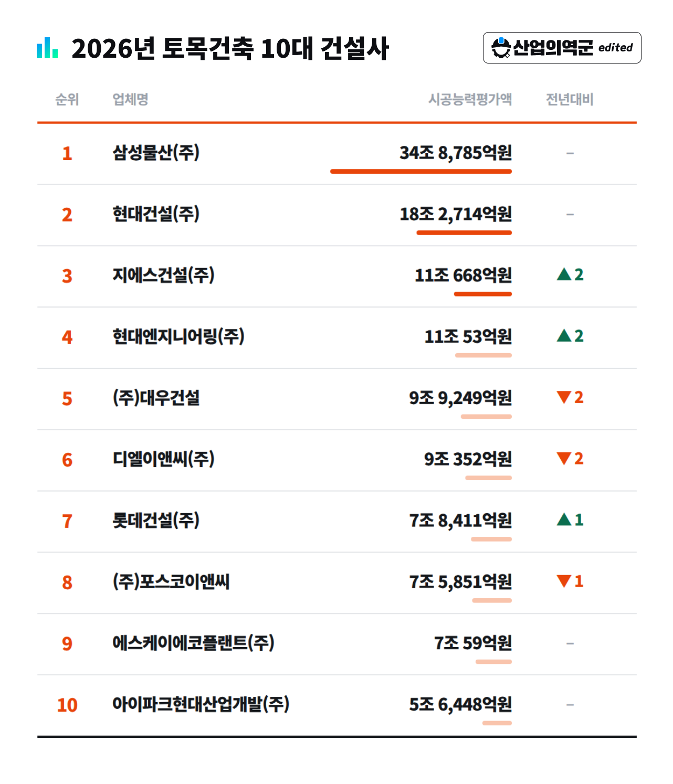
Task: Click the 산업의역군 hard-hat logo icon
Action: coord(501,48)
